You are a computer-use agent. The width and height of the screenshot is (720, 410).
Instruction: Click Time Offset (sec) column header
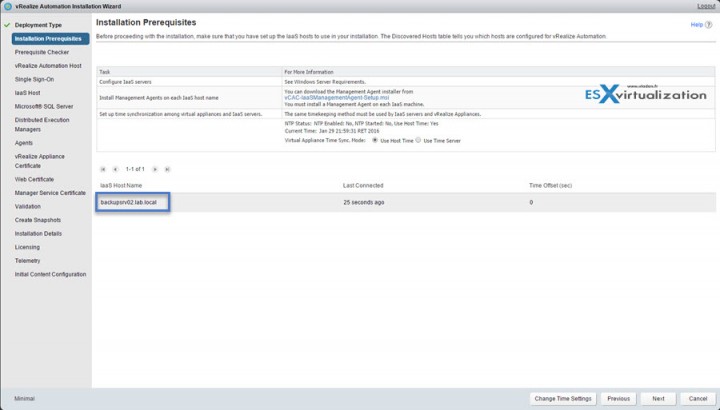coord(550,185)
